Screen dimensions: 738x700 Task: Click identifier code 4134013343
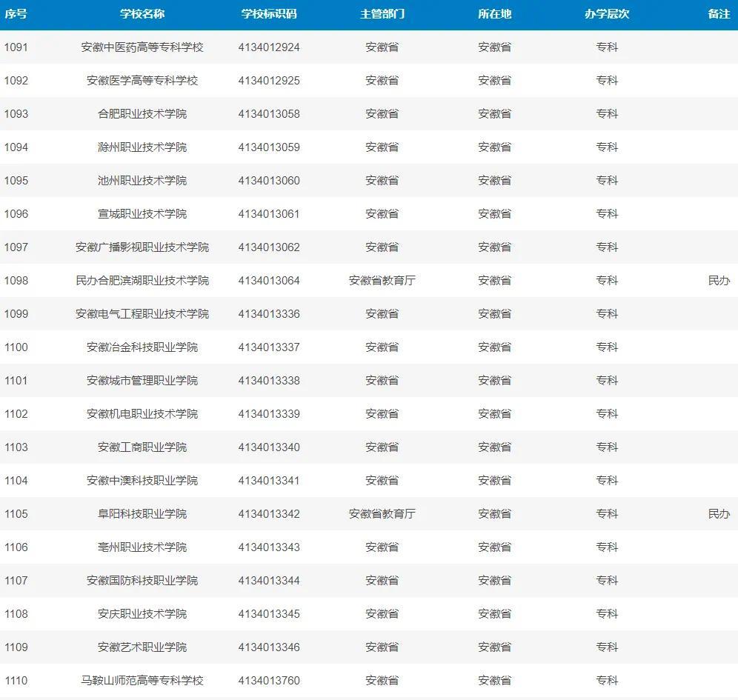269,547
